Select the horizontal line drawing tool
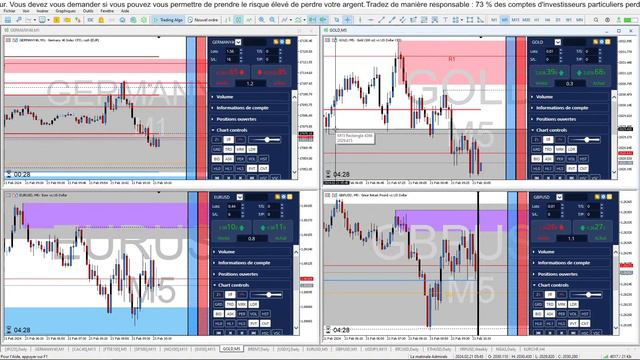The image size is (640, 360). point(371,20)
